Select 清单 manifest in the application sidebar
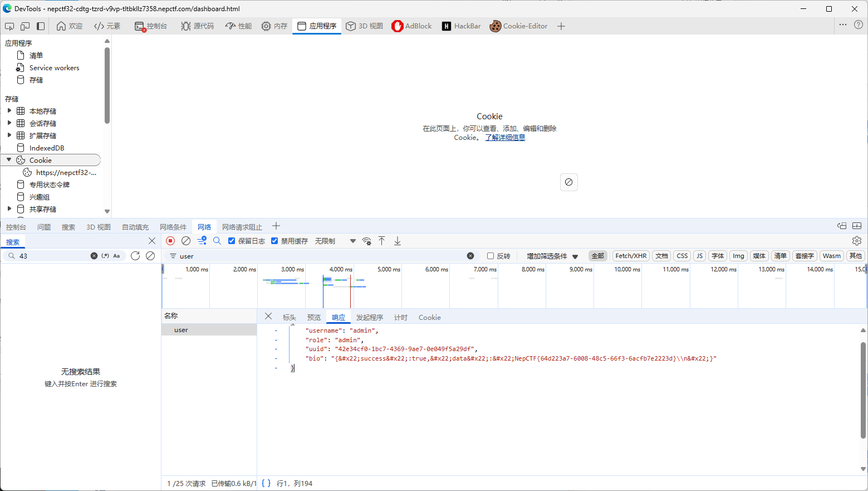 tap(36, 56)
